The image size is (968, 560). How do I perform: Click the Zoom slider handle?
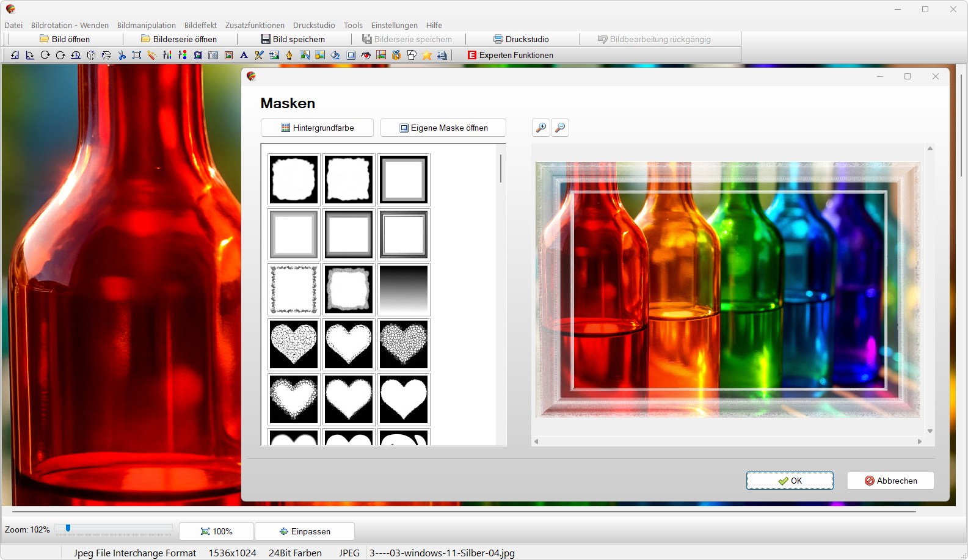(68, 528)
